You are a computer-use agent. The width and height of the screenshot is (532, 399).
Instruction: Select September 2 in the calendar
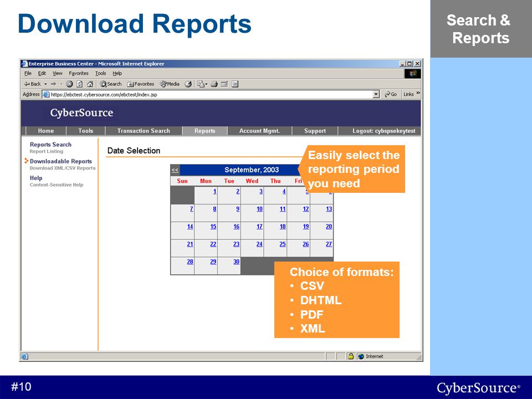(238, 191)
